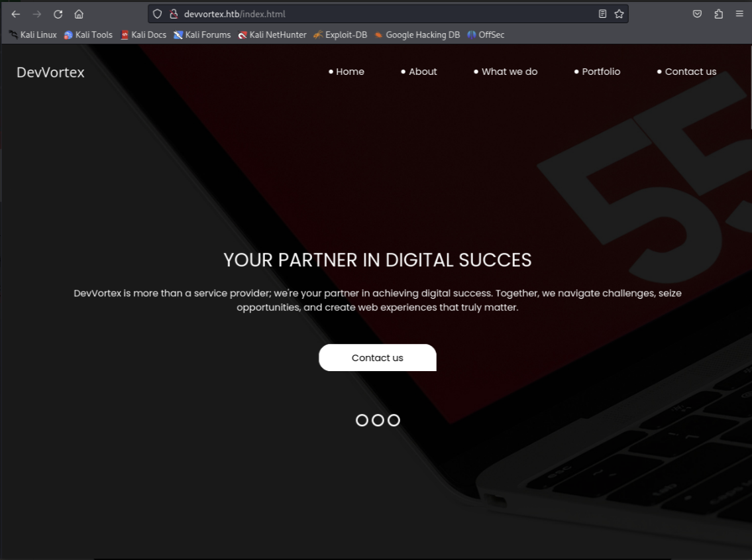752x560 pixels.
Task: View site security lock information
Action: pos(174,14)
